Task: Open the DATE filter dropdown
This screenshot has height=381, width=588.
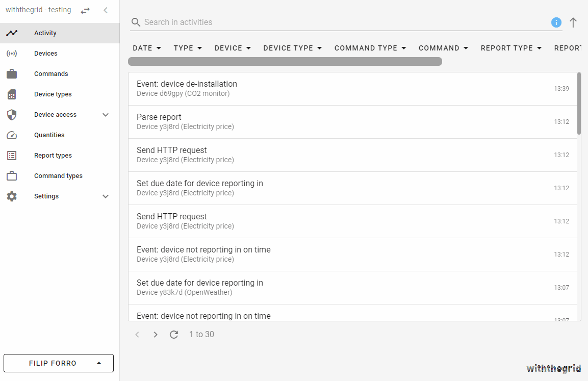Action: 147,48
